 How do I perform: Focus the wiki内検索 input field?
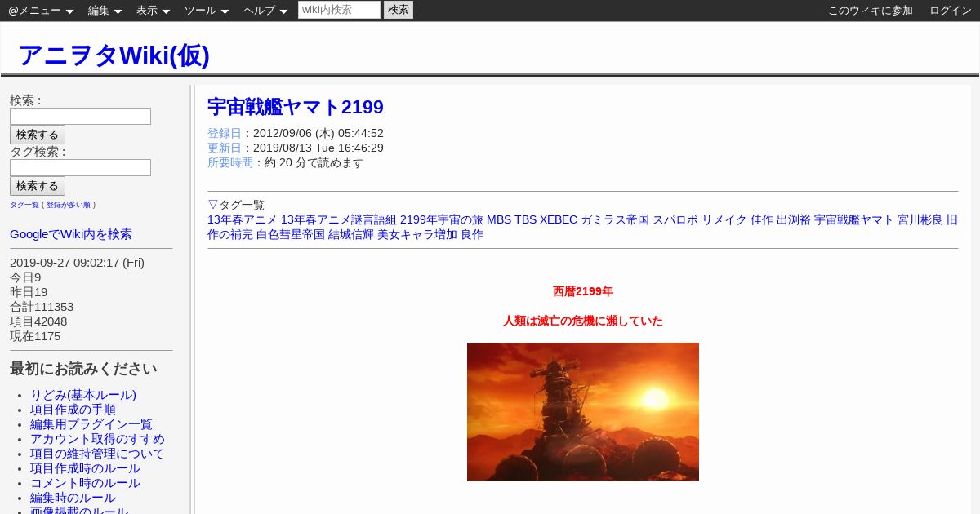[x=339, y=10]
